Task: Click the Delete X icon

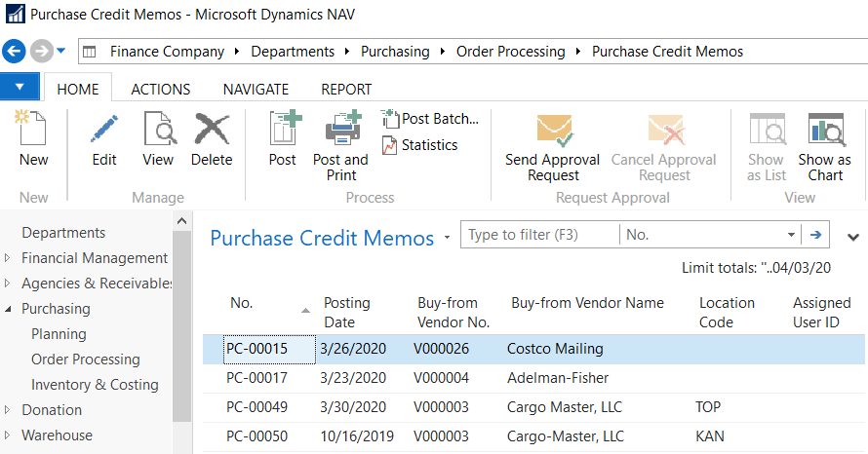Action: tap(212, 131)
